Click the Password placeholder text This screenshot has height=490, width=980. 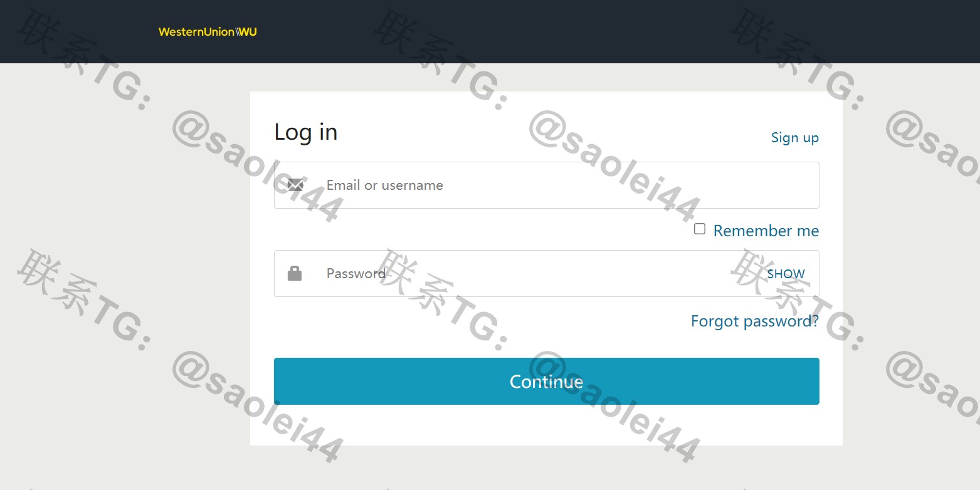pyautogui.click(x=356, y=273)
